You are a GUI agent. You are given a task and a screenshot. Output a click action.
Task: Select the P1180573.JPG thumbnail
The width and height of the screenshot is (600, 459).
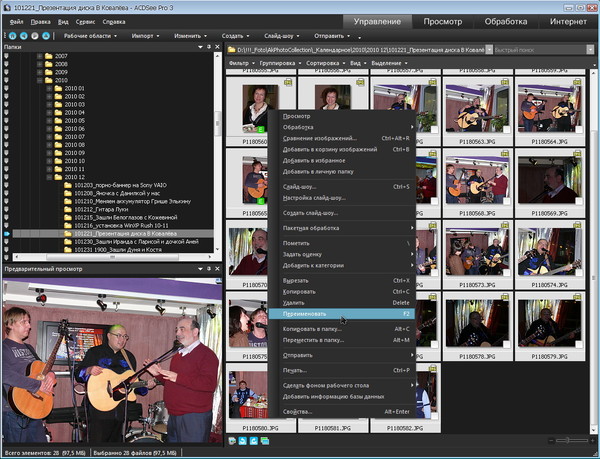click(x=477, y=254)
